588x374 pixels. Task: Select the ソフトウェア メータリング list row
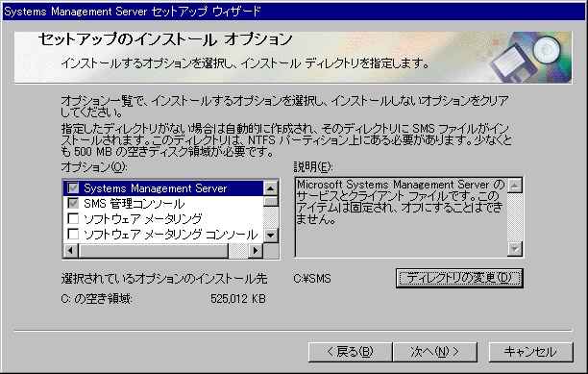[163, 218]
